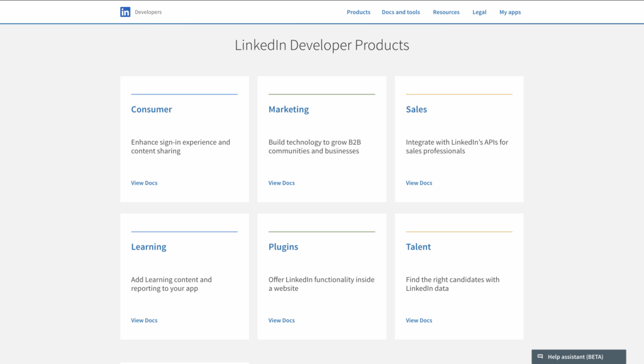Open the Products menu

(x=358, y=11)
